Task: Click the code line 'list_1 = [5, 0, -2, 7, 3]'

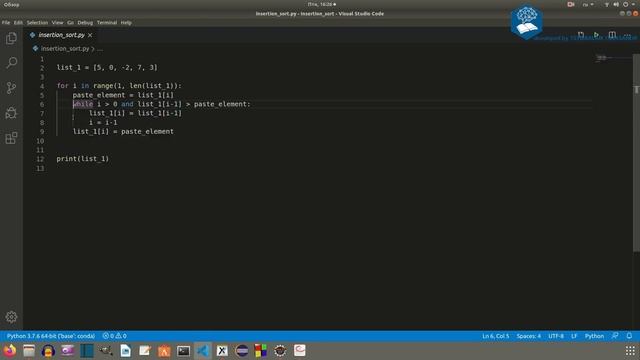Action: (x=107, y=67)
